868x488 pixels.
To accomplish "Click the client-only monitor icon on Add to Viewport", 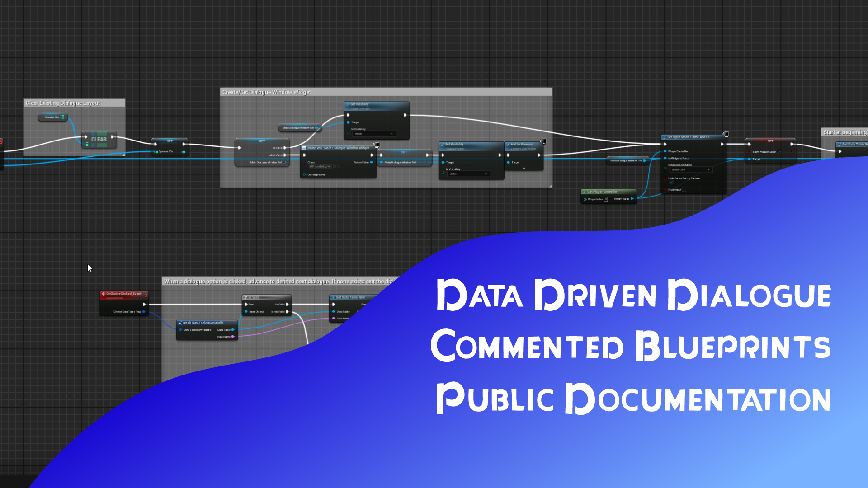I will [543, 141].
